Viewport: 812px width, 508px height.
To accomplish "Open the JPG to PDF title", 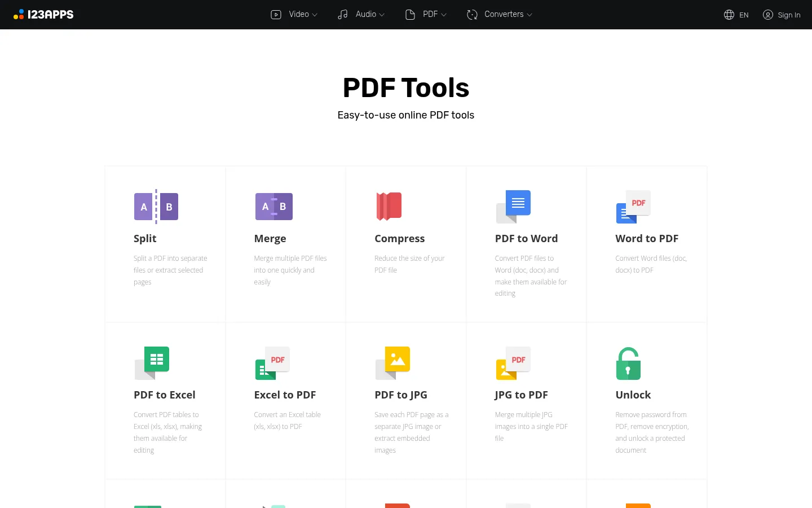I will pyautogui.click(x=522, y=395).
